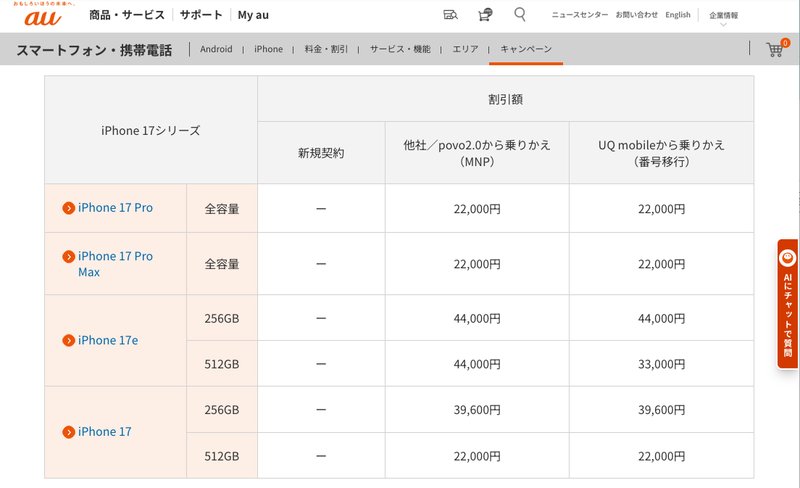This screenshot has height=488, width=800.
Task: Open ニュースセンター link
Action: [580, 15]
